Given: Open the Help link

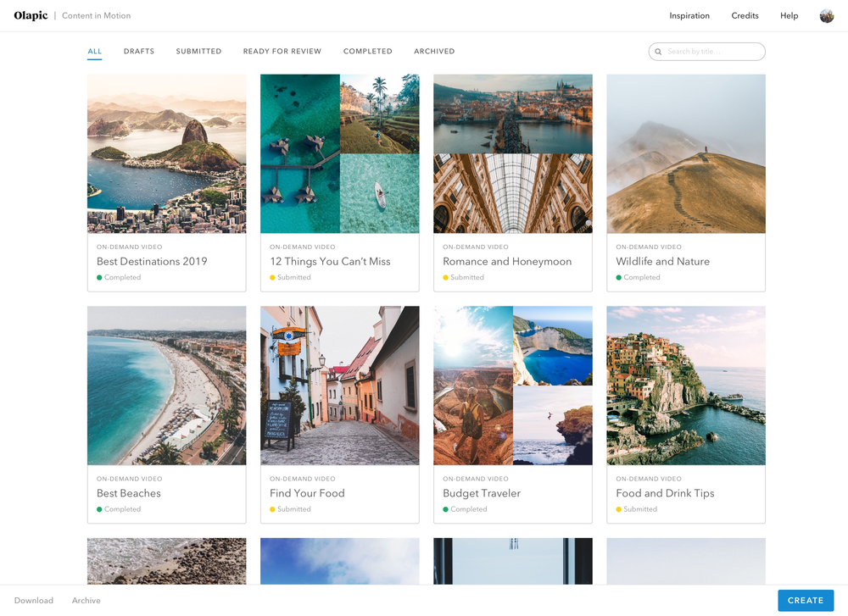Looking at the screenshot, I should (789, 15).
